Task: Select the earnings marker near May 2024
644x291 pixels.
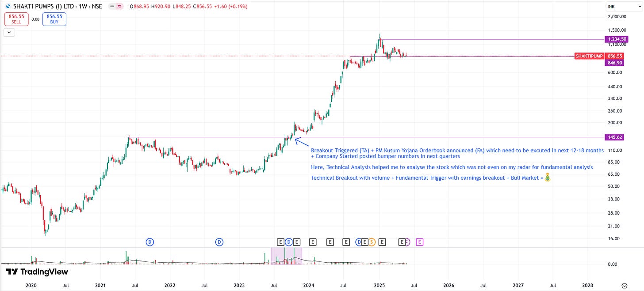Action: pyautogui.click(x=330, y=242)
